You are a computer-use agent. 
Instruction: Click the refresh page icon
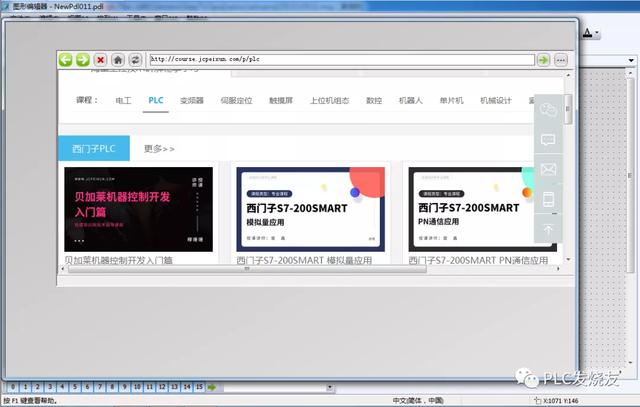135,60
